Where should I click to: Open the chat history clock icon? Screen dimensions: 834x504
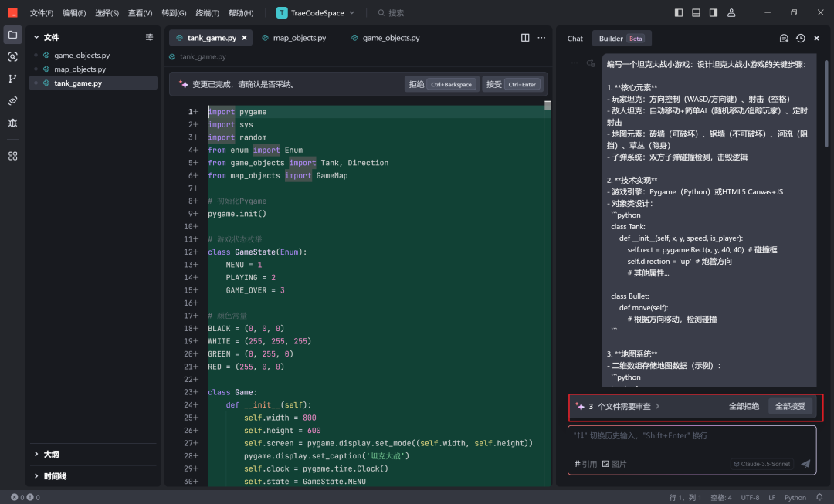pos(801,39)
